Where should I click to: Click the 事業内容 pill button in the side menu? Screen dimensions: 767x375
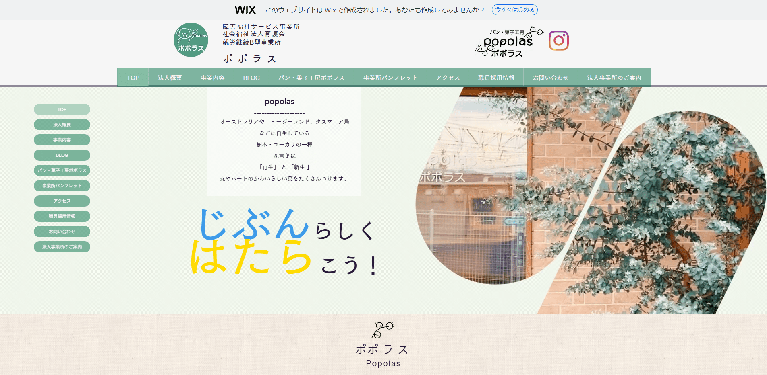(x=62, y=140)
